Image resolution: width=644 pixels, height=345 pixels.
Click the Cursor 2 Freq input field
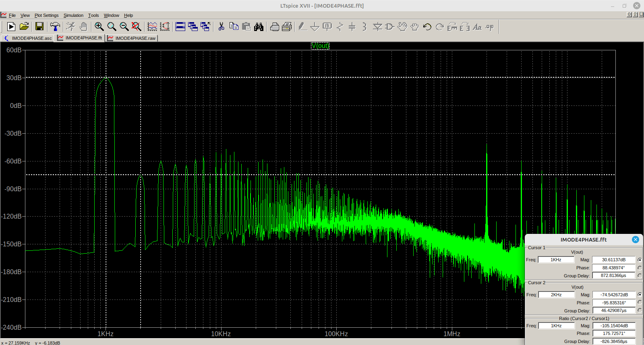556,295
